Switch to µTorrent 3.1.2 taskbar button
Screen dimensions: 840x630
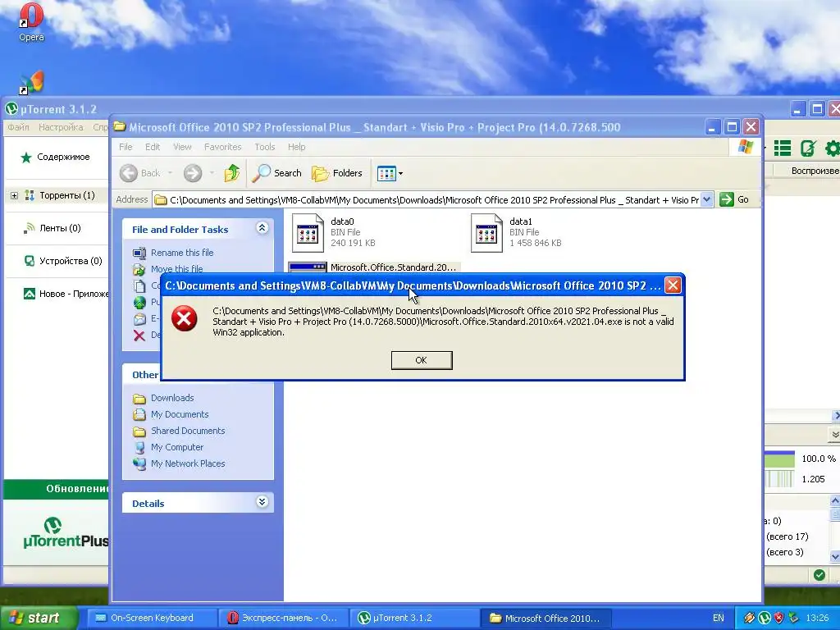click(413, 618)
